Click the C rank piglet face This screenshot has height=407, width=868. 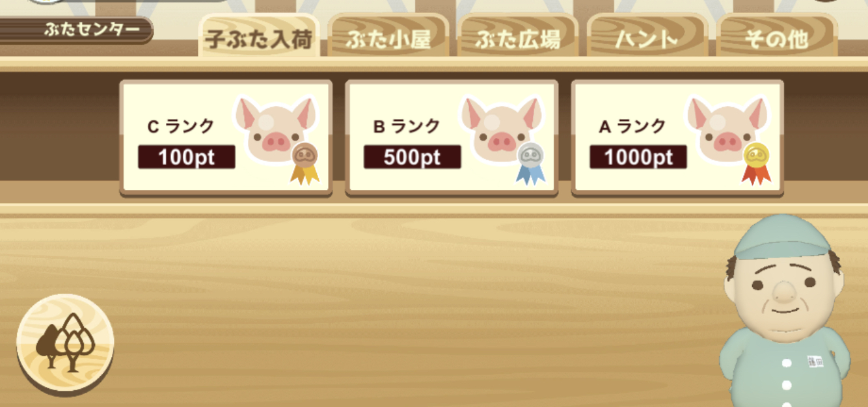click(276, 129)
